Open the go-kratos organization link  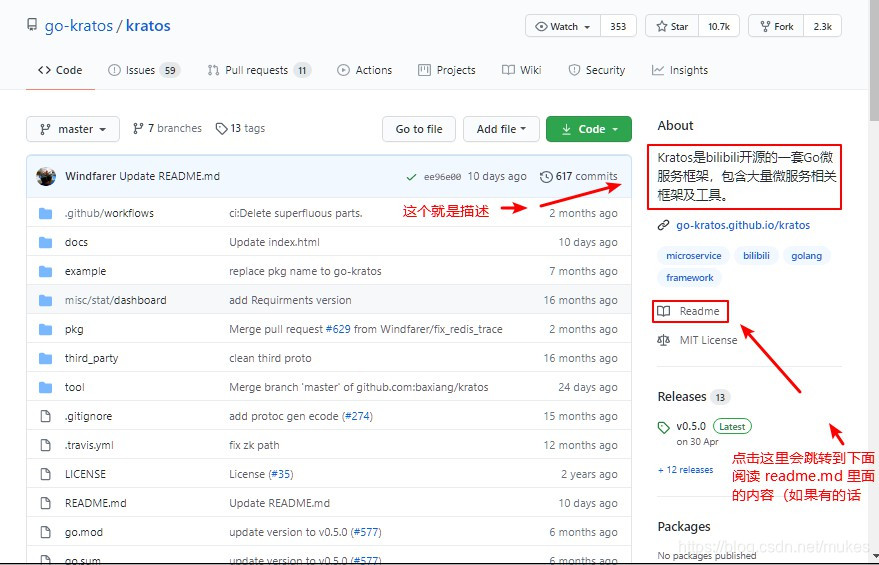(78, 26)
